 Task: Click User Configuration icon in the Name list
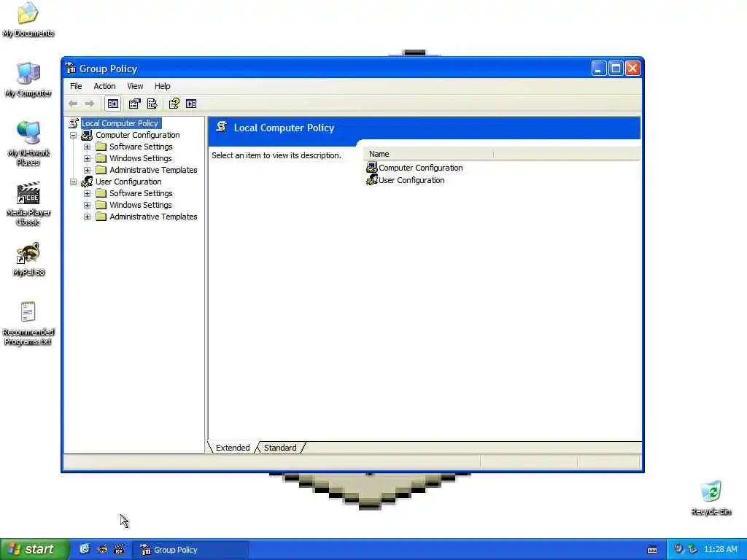[x=371, y=180]
